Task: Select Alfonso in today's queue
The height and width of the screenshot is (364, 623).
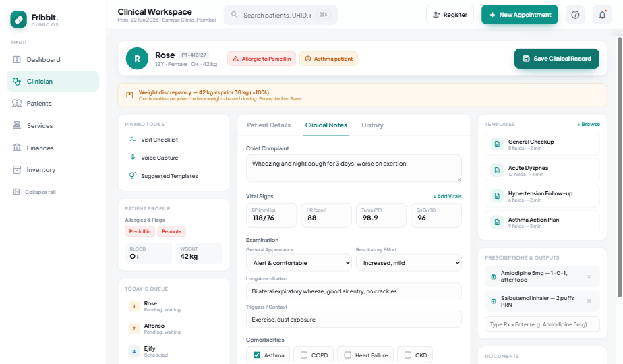Action: 174,328
